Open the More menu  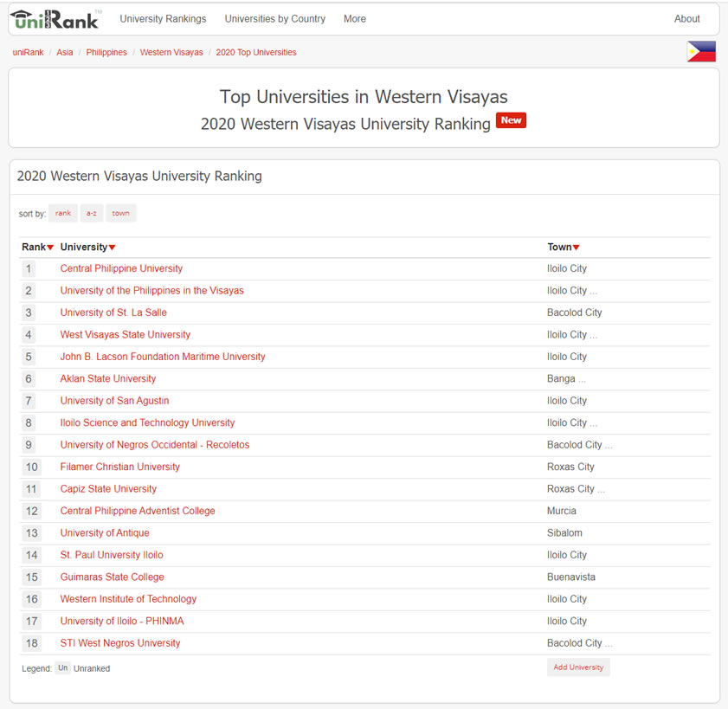coord(355,19)
